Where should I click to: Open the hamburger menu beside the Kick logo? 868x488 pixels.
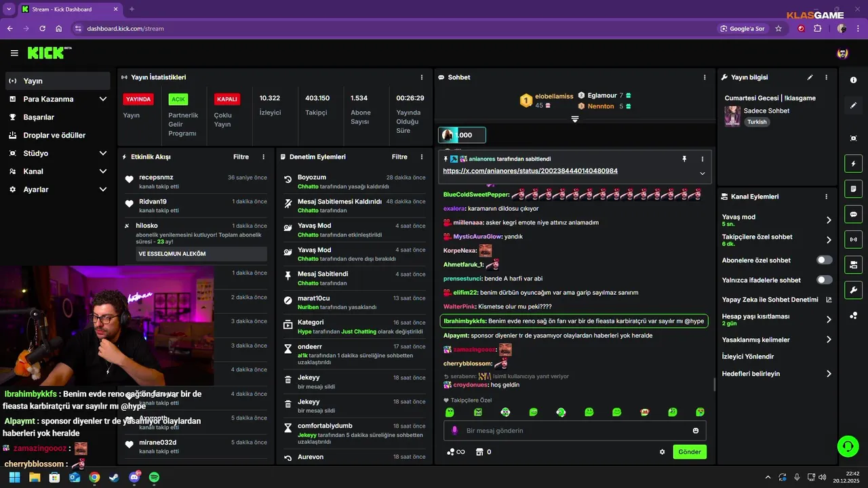coord(14,53)
